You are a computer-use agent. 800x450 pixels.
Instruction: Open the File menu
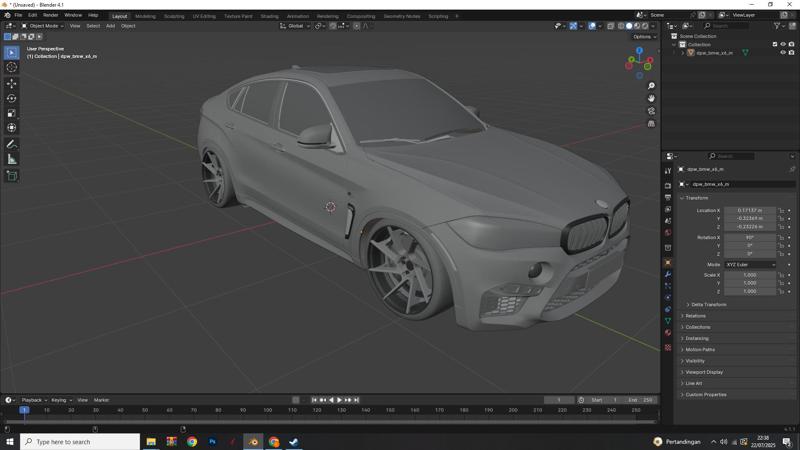tap(18, 15)
